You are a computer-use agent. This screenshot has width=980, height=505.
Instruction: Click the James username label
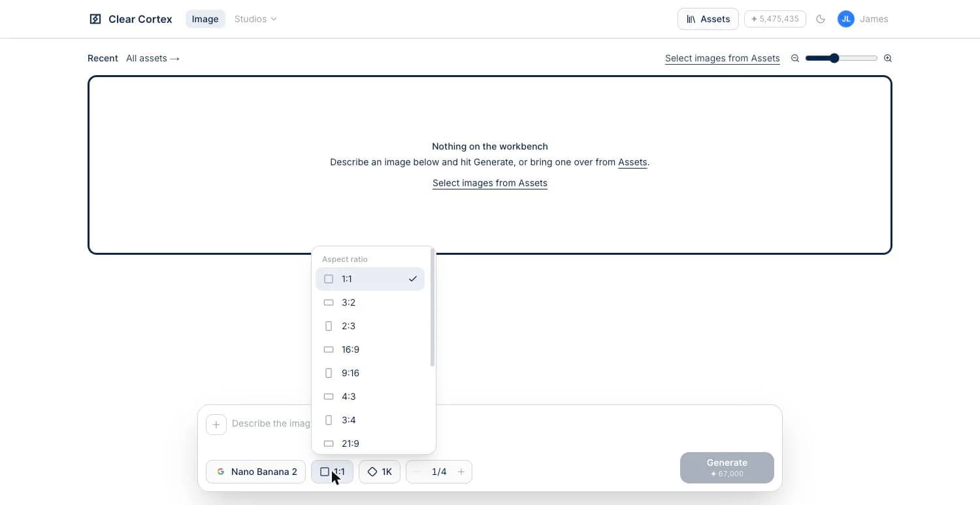coord(874,19)
